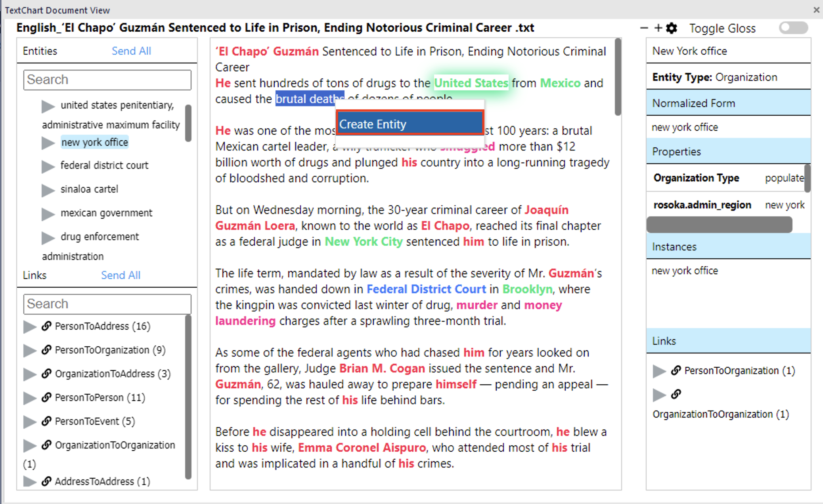823x504 pixels.
Task: Click link icon beside PersonToEvent (5)
Action: click(x=46, y=421)
